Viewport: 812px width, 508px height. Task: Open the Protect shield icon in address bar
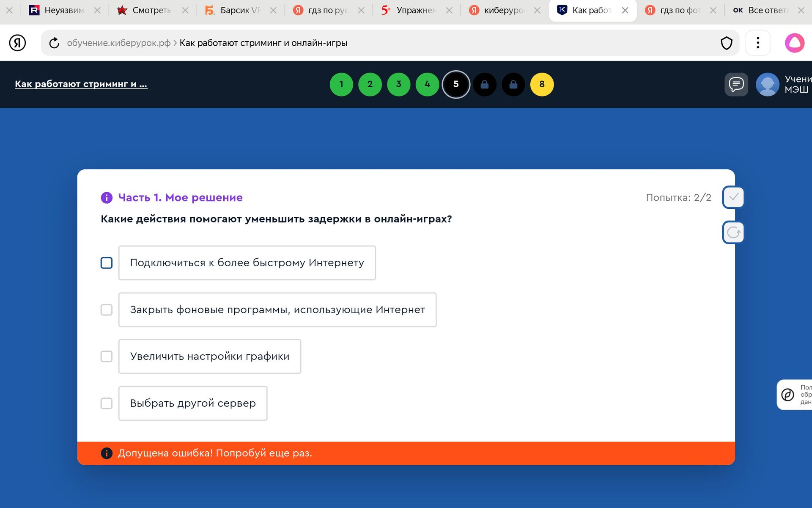click(x=726, y=43)
